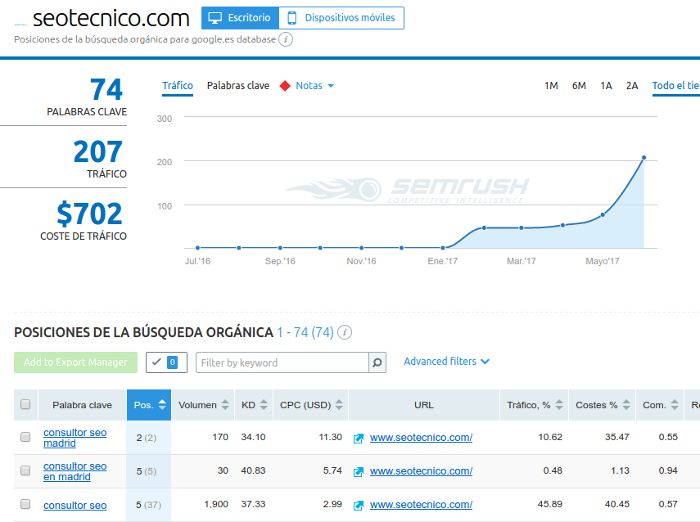Select the Palabras clave chart tab

tap(238, 86)
